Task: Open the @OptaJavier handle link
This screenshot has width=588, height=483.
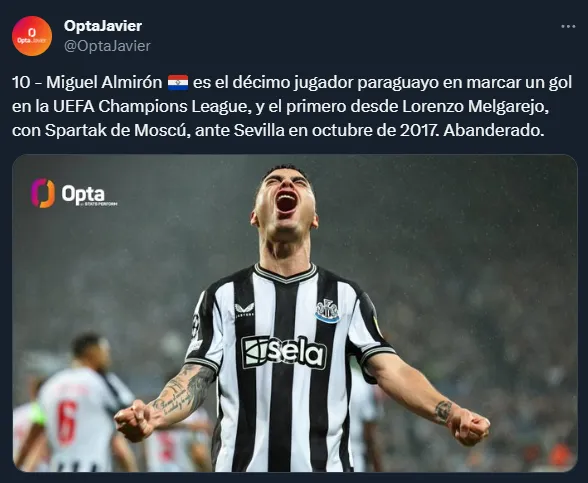Action: [x=107, y=46]
